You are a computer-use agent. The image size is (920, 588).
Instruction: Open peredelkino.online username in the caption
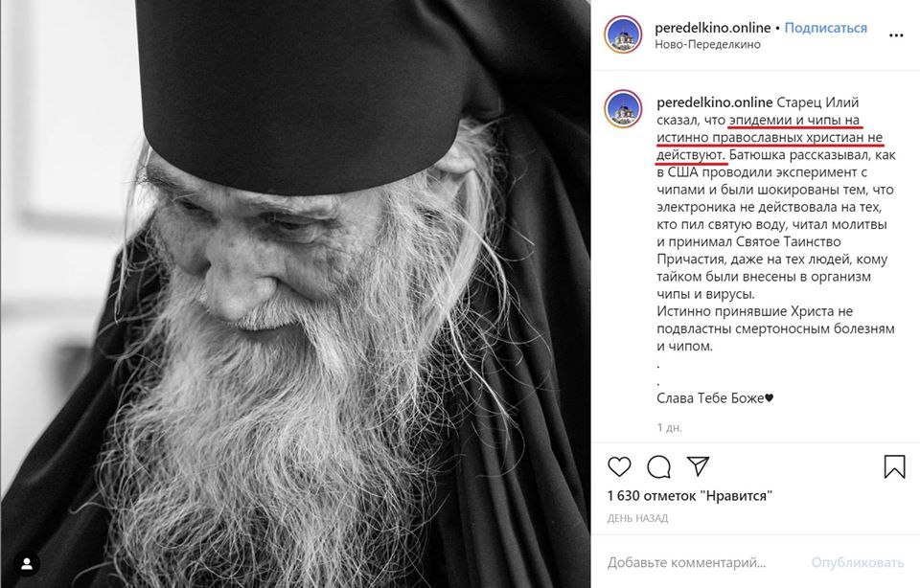pyautogui.click(x=715, y=102)
